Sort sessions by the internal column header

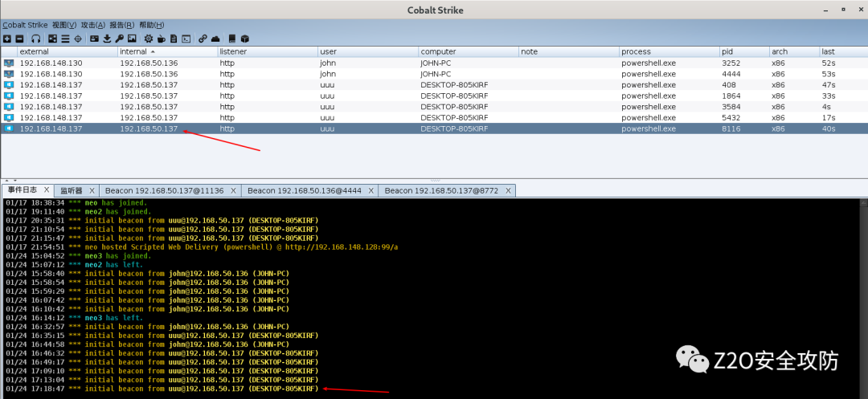click(168, 51)
